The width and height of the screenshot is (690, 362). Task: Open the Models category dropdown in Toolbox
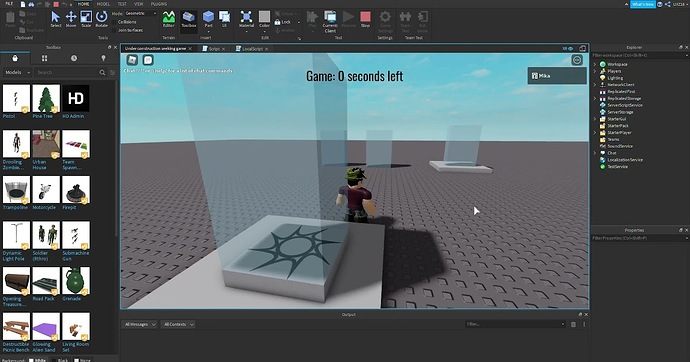pyautogui.click(x=18, y=72)
